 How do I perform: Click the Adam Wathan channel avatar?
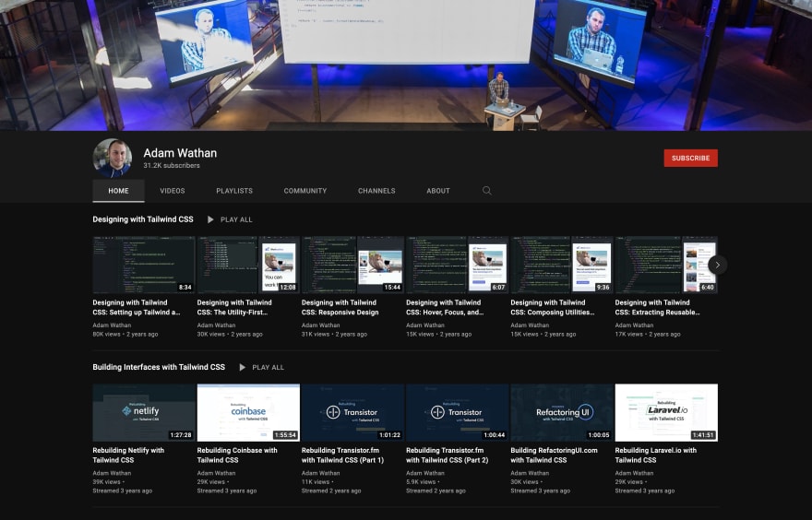pyautogui.click(x=113, y=158)
